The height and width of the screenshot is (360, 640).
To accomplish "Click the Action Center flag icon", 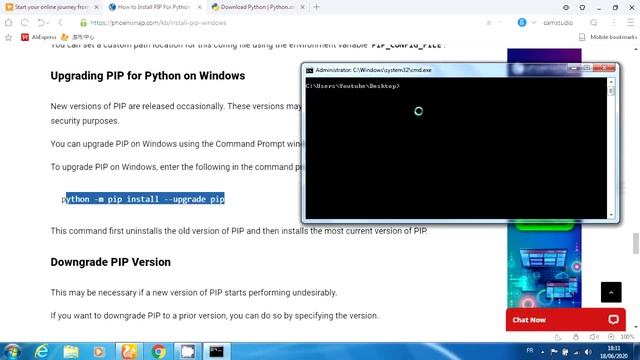I will [554, 352].
